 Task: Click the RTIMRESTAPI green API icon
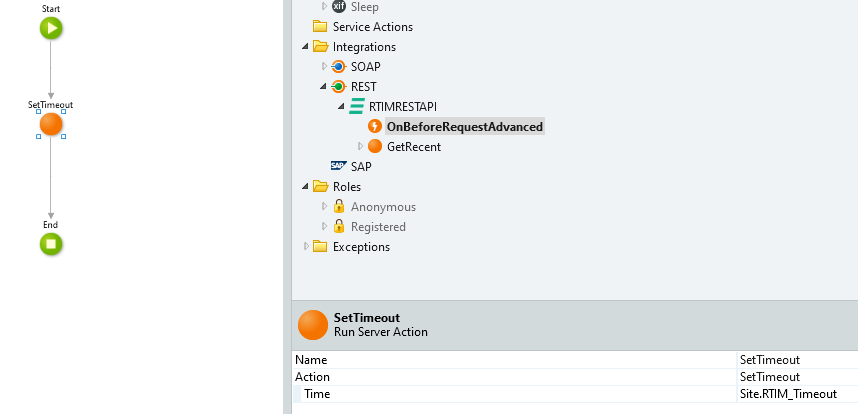coord(356,107)
